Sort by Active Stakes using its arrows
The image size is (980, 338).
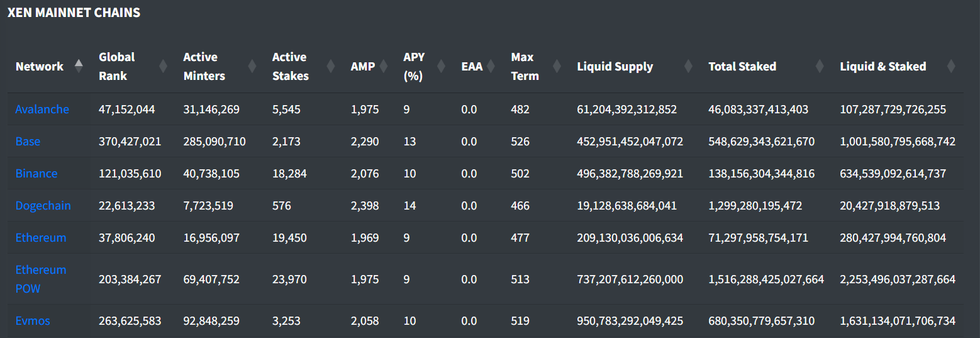click(331, 66)
